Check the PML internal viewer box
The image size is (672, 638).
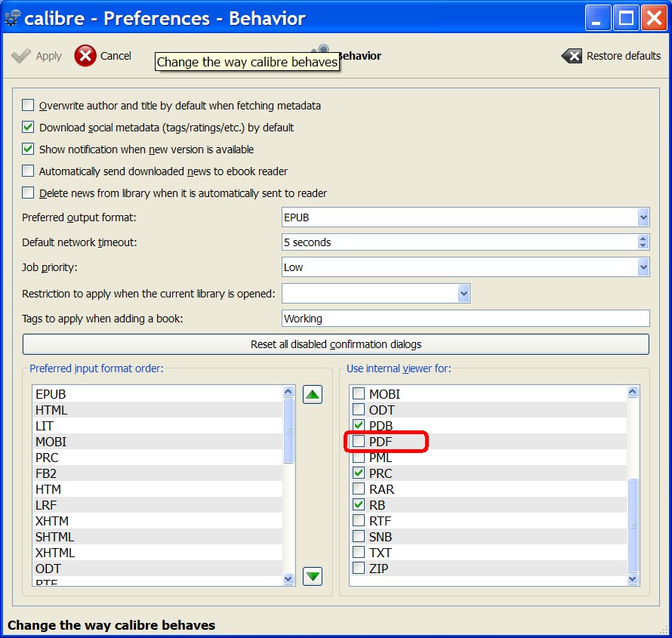pyautogui.click(x=359, y=457)
